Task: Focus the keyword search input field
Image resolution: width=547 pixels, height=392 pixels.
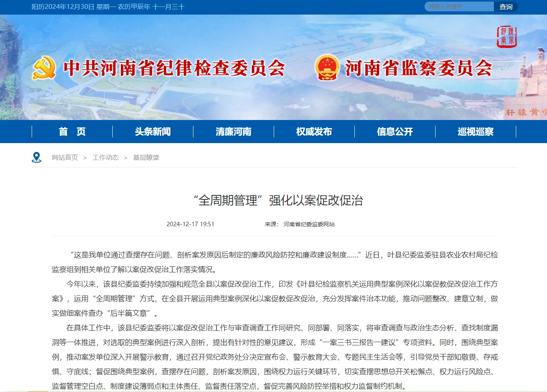Action: (459, 7)
